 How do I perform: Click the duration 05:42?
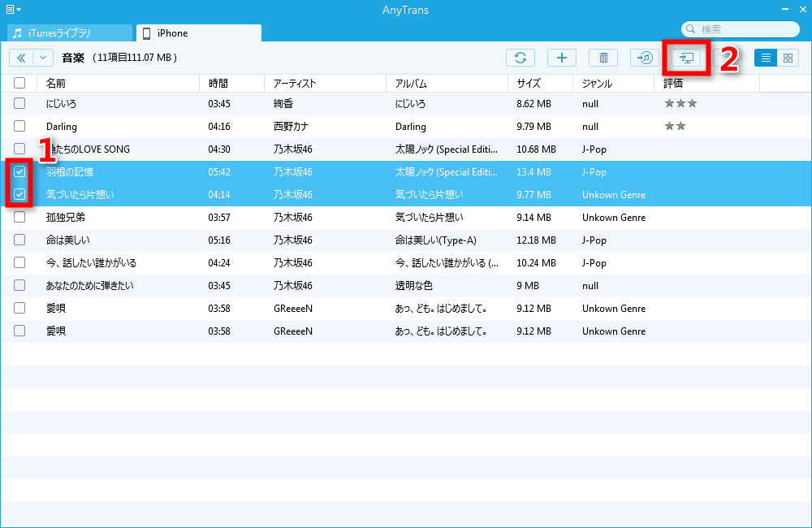tap(219, 172)
